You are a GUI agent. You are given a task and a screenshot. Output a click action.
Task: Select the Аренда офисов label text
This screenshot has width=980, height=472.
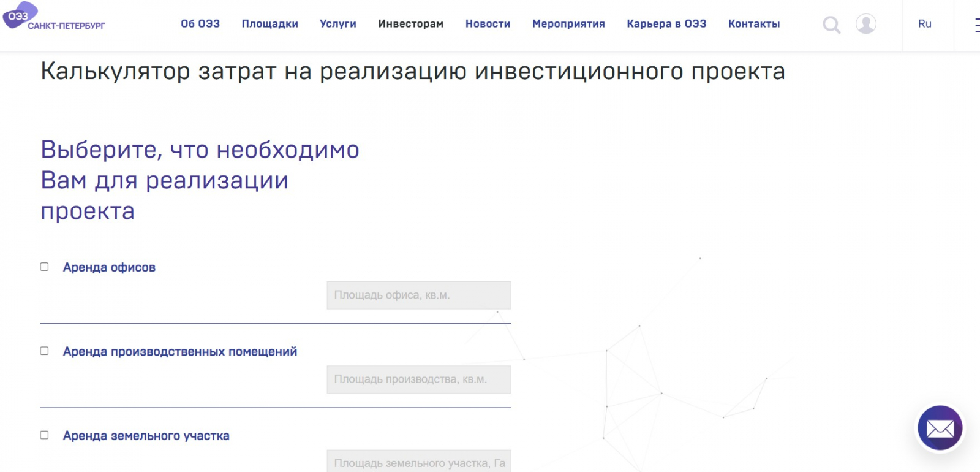click(x=109, y=267)
